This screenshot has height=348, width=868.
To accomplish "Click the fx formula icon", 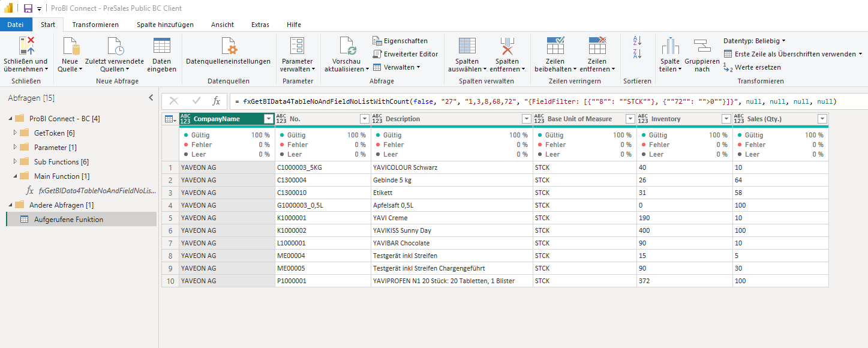I will pos(217,101).
